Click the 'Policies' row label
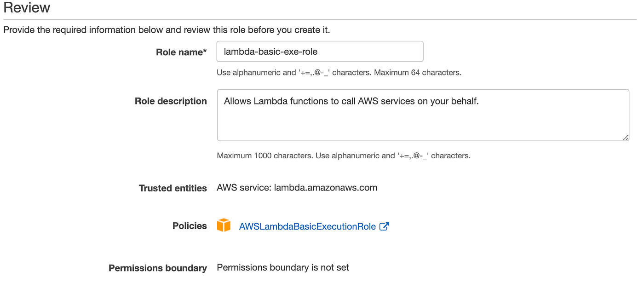This screenshot has width=644, height=283. [x=190, y=226]
